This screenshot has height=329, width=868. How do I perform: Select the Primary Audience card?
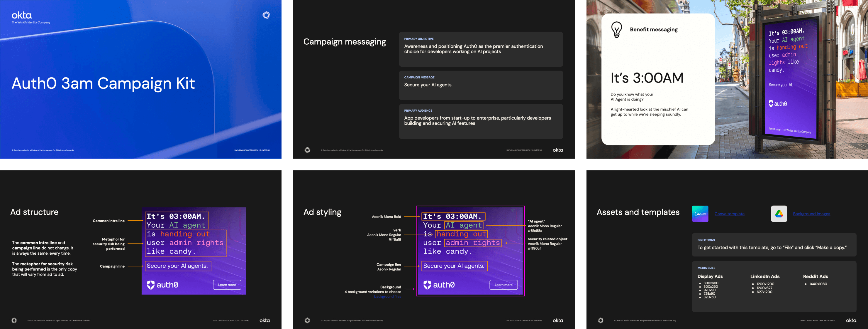coord(481,121)
